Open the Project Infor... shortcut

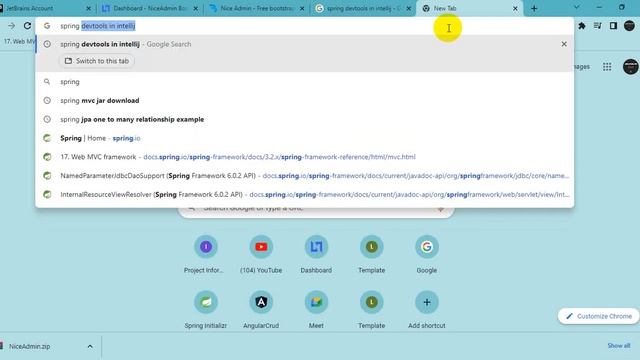pos(206,254)
